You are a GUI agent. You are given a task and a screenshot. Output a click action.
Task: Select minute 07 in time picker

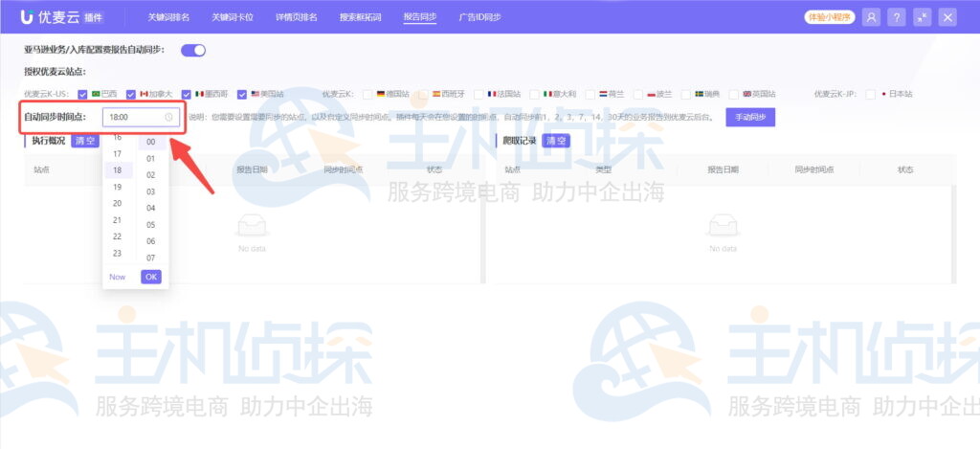click(151, 258)
